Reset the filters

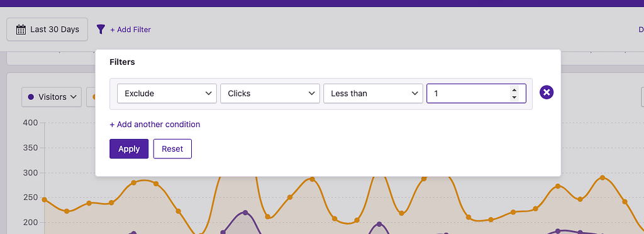172,148
